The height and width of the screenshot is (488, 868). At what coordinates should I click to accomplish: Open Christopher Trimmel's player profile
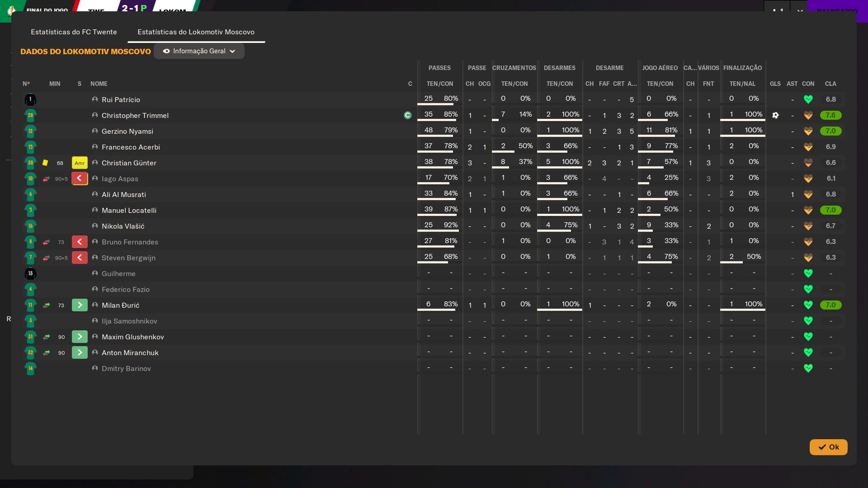135,115
